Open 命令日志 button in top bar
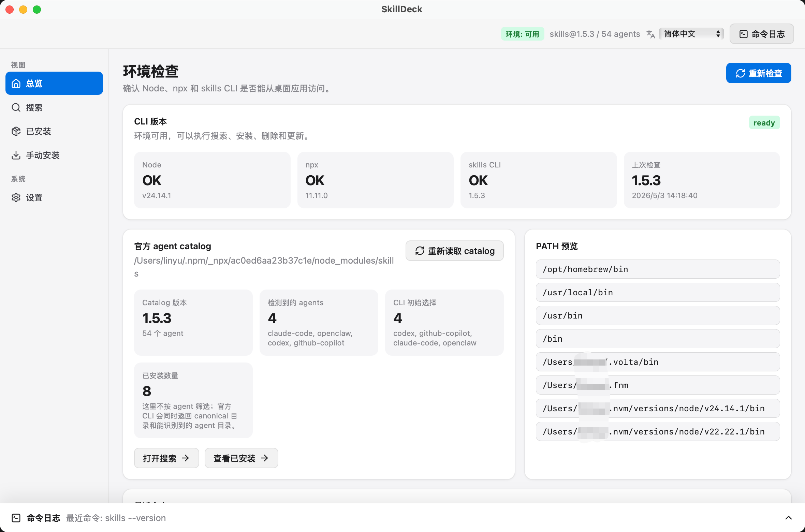Viewport: 805px width, 532px height. click(762, 34)
